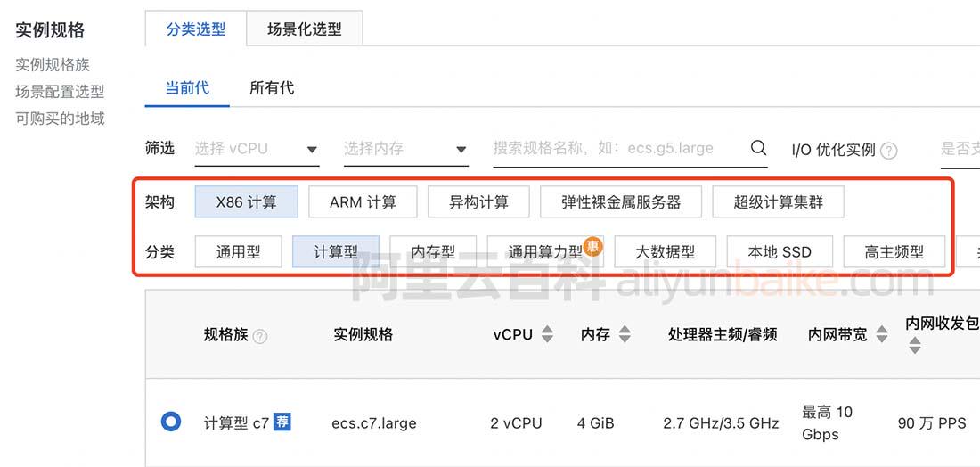Open the 可购买的地域 sidebar link
The width and height of the screenshot is (980, 467).
pos(60,118)
